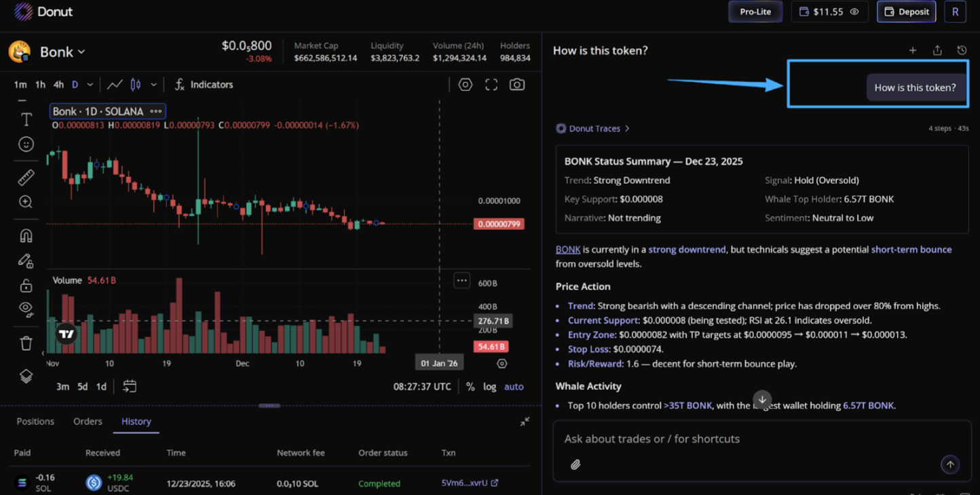This screenshot has height=495, width=980.
Task: Toggle balance visibility eye icon
Action: pyautogui.click(x=854, y=12)
